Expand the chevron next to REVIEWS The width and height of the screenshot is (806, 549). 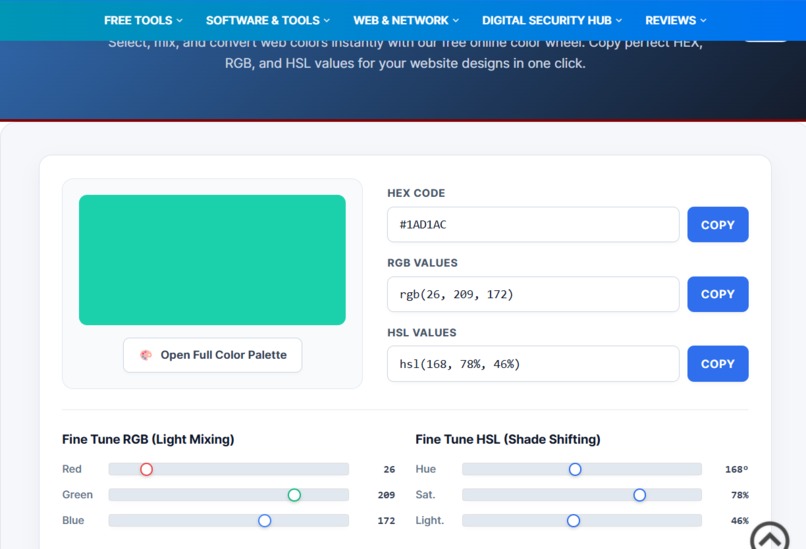pos(704,21)
